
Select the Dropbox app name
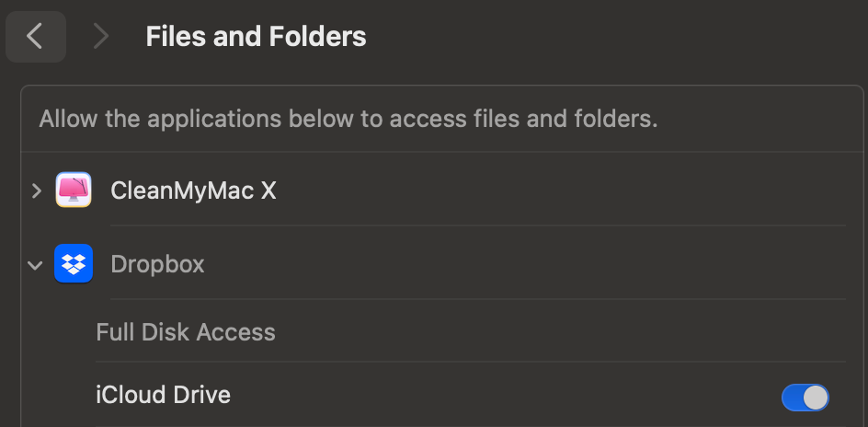pyautogui.click(x=157, y=265)
